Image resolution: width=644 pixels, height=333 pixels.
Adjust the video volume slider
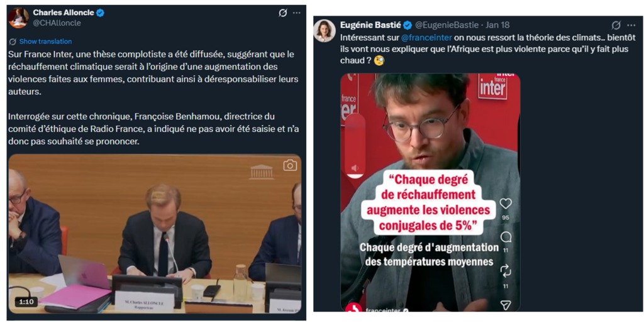355,145
